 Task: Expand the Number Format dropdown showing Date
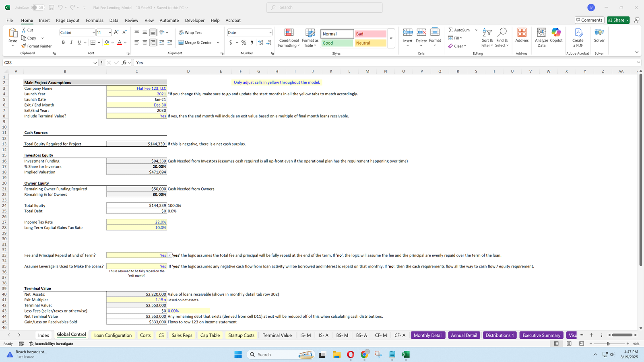[x=270, y=33]
